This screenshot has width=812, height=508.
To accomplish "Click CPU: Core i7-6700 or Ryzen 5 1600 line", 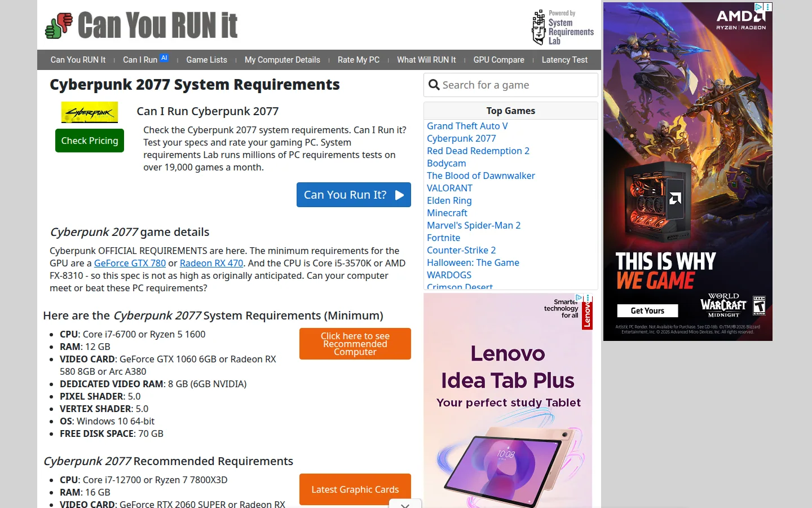I will (133, 334).
